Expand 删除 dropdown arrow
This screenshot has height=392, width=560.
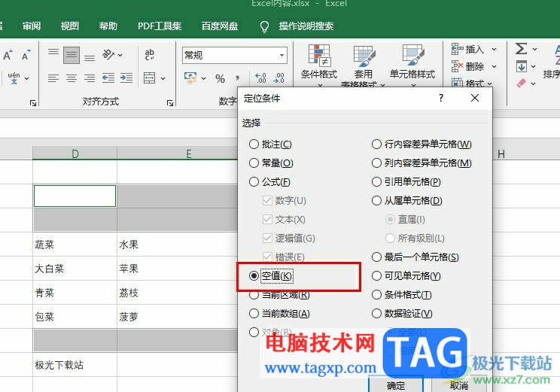point(494,66)
